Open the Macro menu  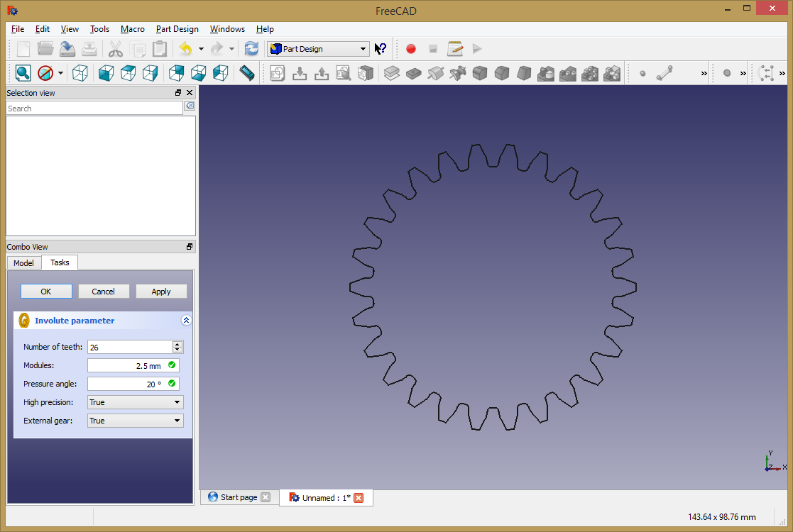133,29
